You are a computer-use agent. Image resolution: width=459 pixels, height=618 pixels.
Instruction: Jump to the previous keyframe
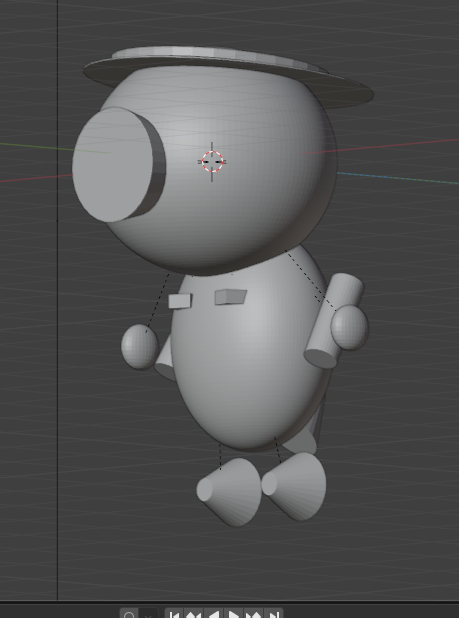(194, 614)
